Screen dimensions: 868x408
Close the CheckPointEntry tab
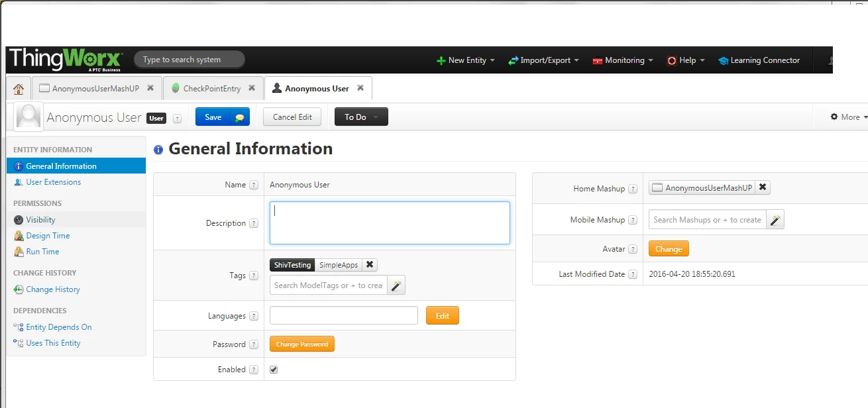pos(252,87)
